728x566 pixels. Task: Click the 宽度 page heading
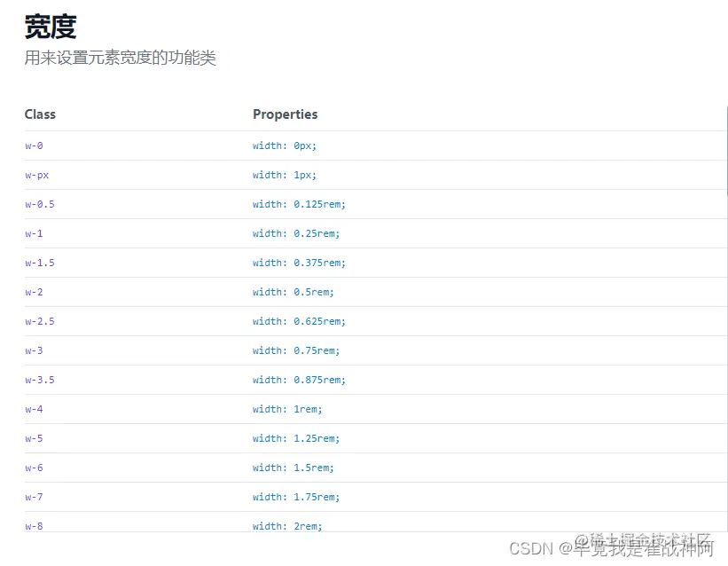point(51,27)
